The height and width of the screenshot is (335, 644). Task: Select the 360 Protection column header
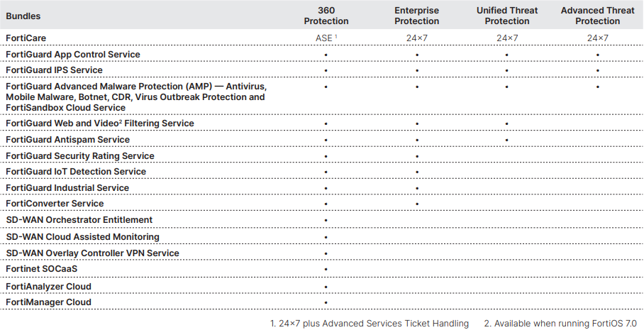coord(326,16)
